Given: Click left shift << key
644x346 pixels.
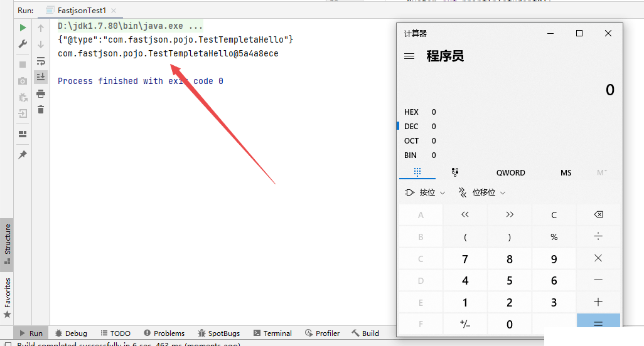Looking at the screenshot, I should point(465,214).
